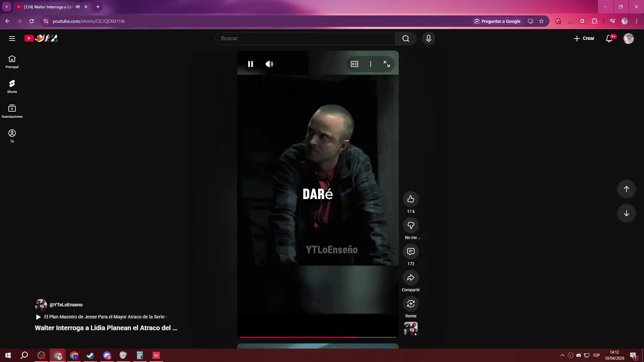This screenshot has width=644, height=362.
Task: Open the Windows Start menu
Action: 8,355
